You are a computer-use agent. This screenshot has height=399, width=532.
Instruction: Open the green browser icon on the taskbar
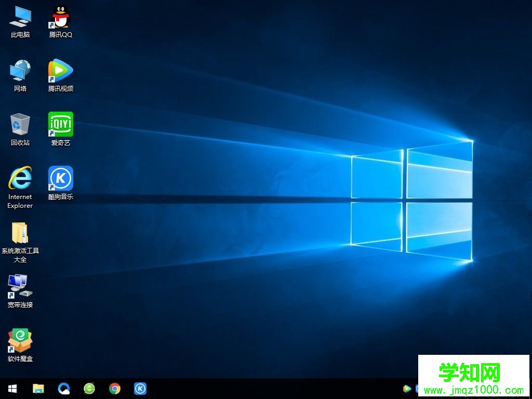point(88,389)
